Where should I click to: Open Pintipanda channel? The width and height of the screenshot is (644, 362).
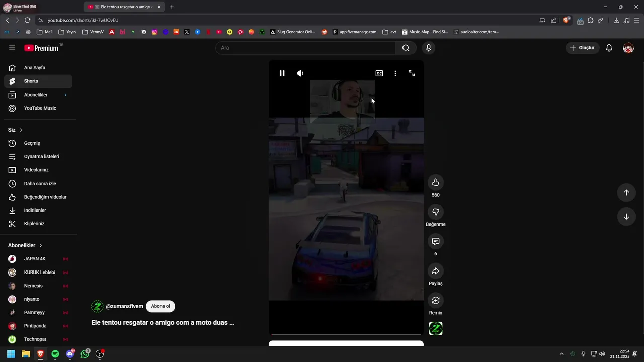pos(38,326)
